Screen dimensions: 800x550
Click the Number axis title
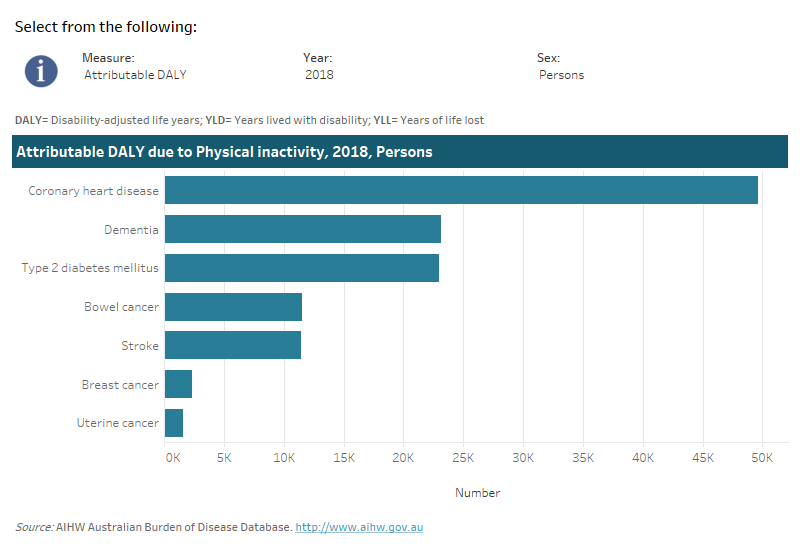click(477, 493)
